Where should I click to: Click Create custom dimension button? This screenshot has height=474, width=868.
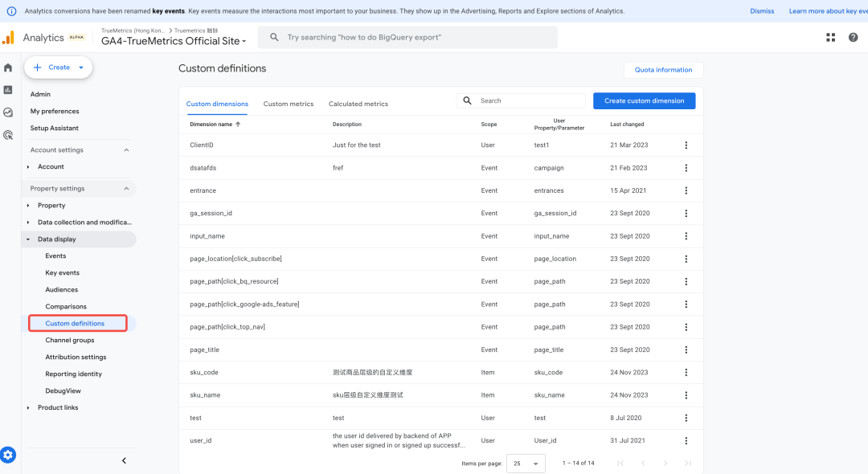[645, 100]
